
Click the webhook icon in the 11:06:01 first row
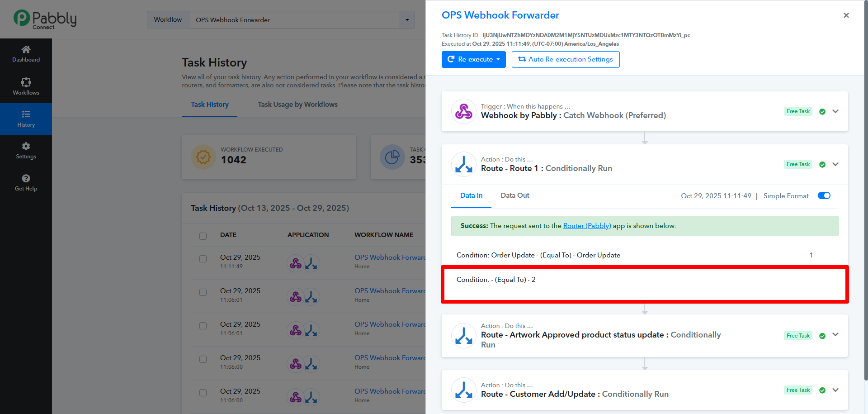[x=296, y=296]
